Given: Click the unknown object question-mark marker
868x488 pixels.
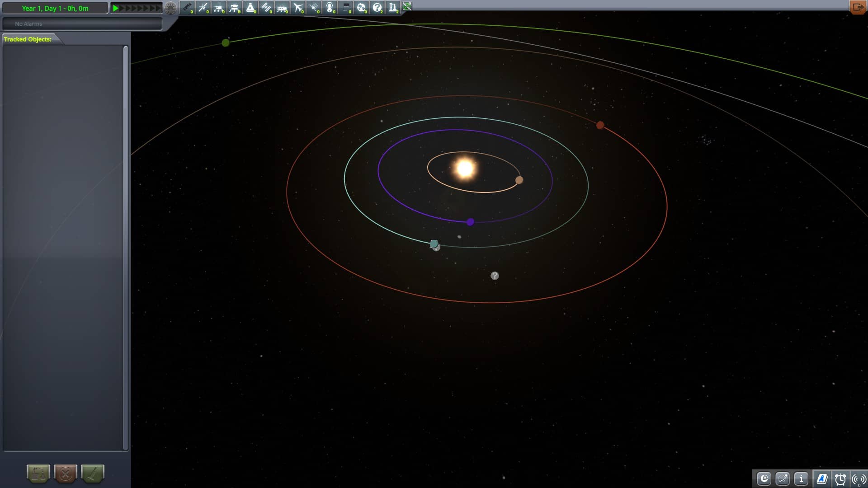Looking at the screenshot, I should click(495, 276).
